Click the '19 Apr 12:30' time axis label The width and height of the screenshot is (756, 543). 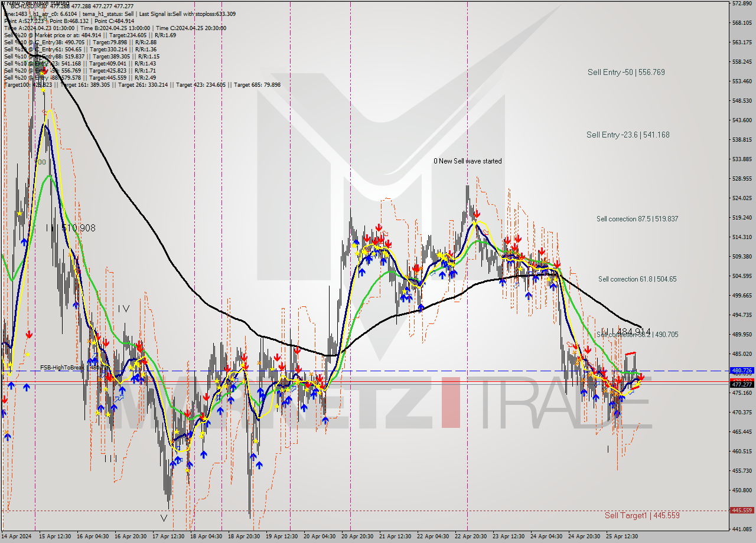[x=282, y=537]
